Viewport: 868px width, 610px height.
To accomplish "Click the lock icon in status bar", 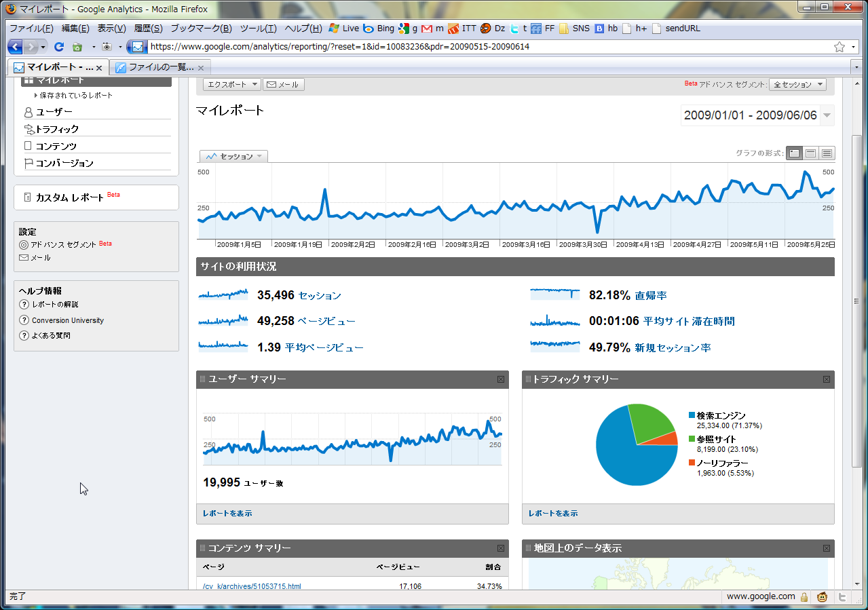I will (804, 597).
